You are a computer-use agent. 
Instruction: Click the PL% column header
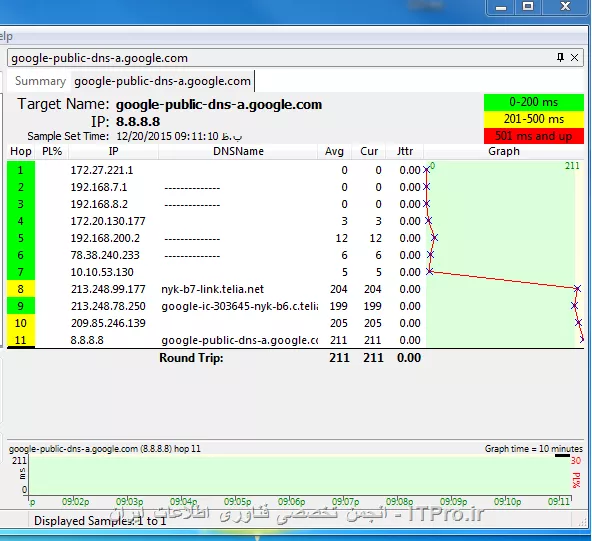pos(52,151)
